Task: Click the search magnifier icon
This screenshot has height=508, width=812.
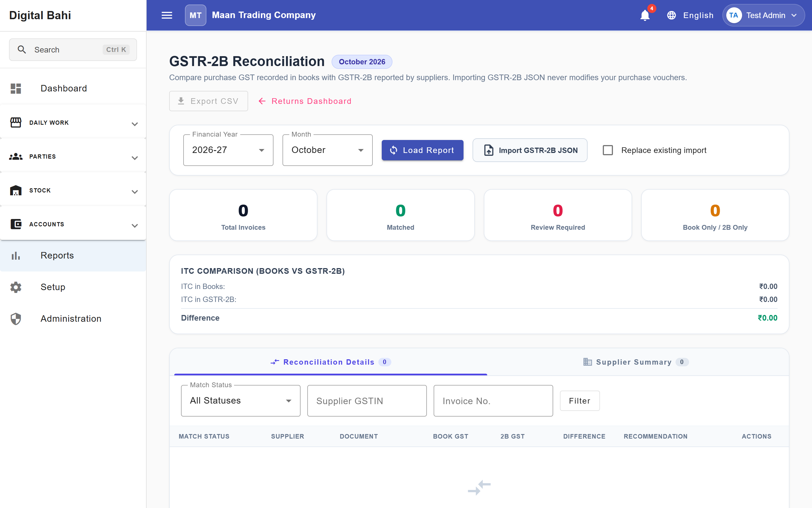Action: coord(22,50)
